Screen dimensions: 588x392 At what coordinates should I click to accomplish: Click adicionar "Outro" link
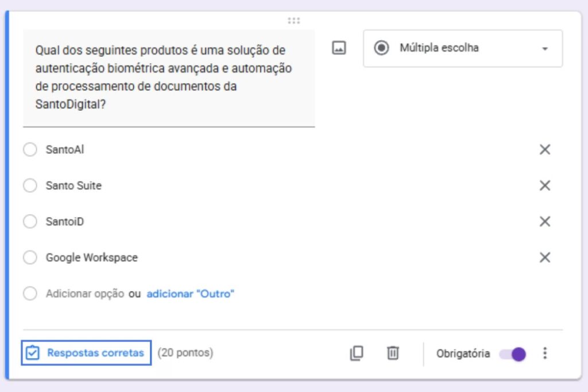(x=190, y=293)
